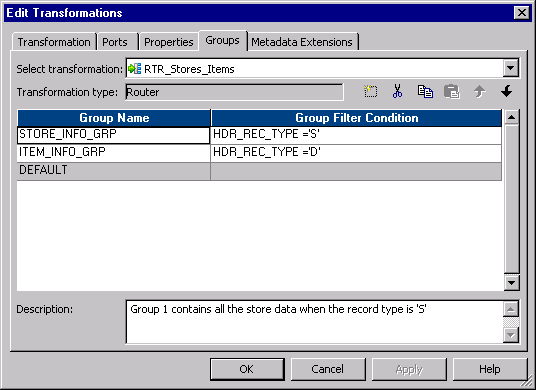Move the group up with the up-arrow icon

click(x=480, y=92)
